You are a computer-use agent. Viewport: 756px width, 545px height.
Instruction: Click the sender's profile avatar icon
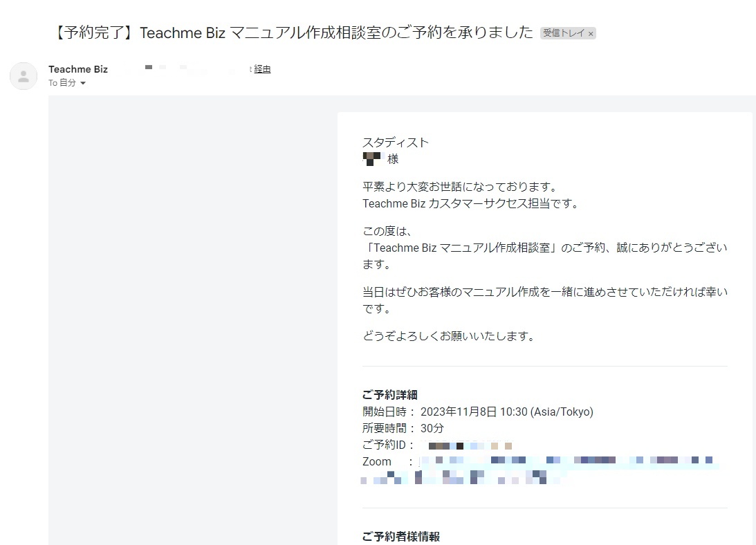24,76
